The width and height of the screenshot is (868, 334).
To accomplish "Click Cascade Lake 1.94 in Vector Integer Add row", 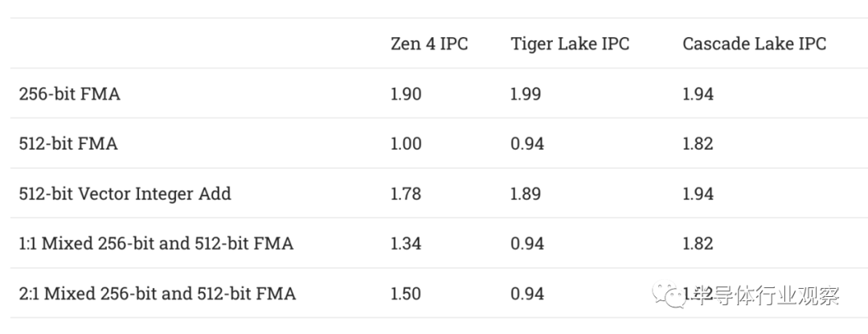I will point(698,194).
